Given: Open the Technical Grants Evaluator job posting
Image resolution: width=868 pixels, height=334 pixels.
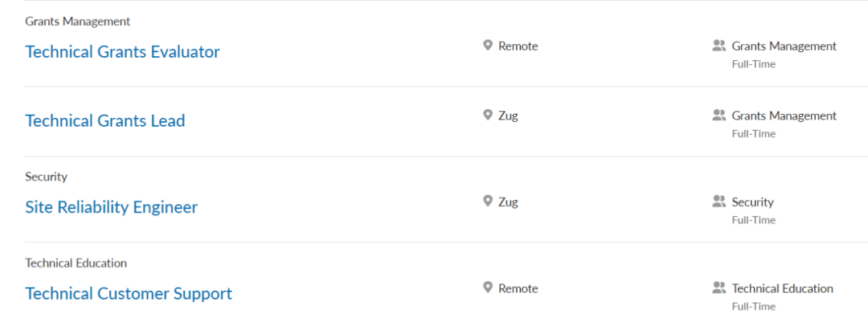Looking at the screenshot, I should pyautogui.click(x=122, y=52).
